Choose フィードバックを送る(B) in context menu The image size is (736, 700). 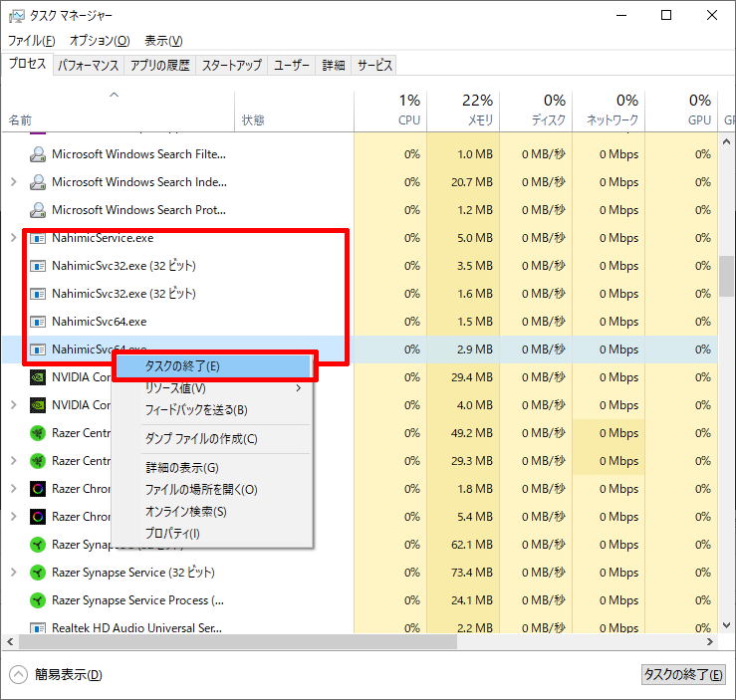tap(213, 410)
